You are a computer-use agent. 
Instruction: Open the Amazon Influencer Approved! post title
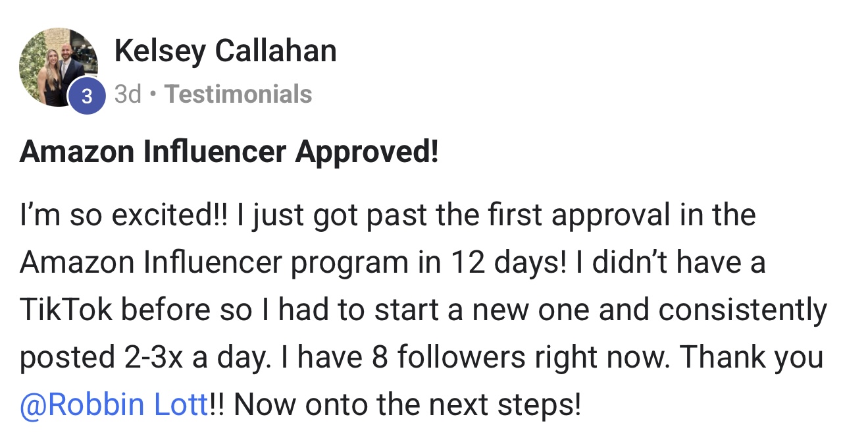coord(228,153)
